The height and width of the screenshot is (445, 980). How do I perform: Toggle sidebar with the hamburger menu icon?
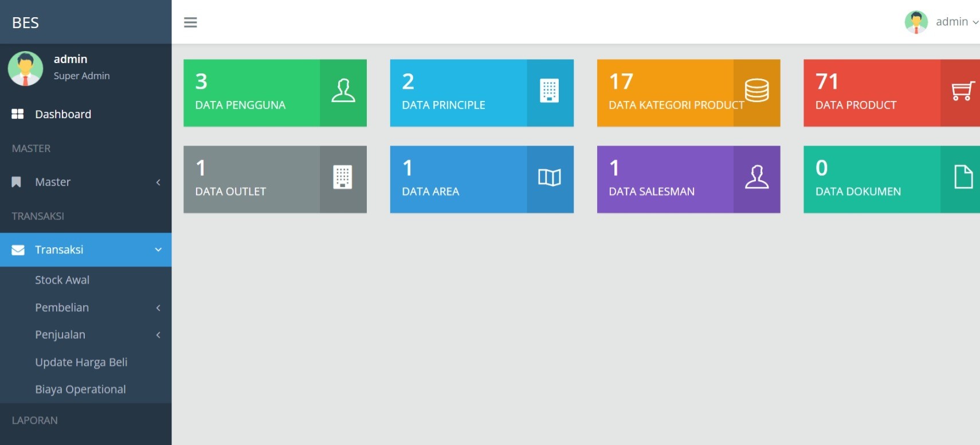coord(190,22)
